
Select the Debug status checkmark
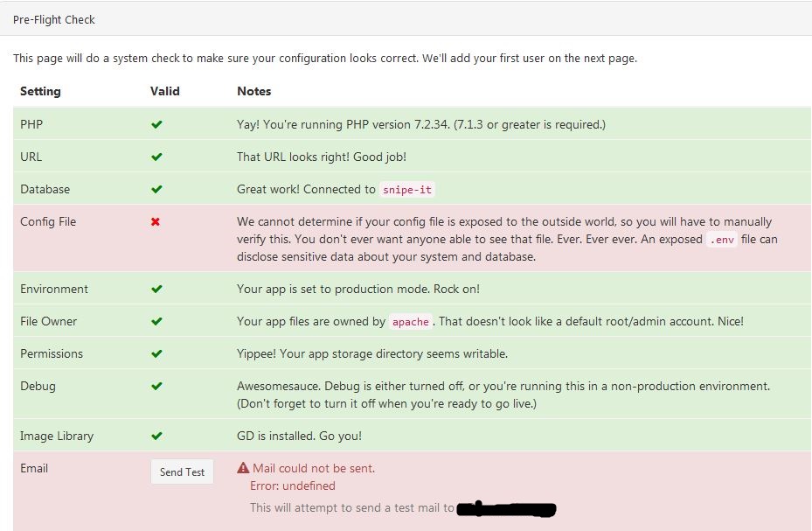tap(157, 386)
